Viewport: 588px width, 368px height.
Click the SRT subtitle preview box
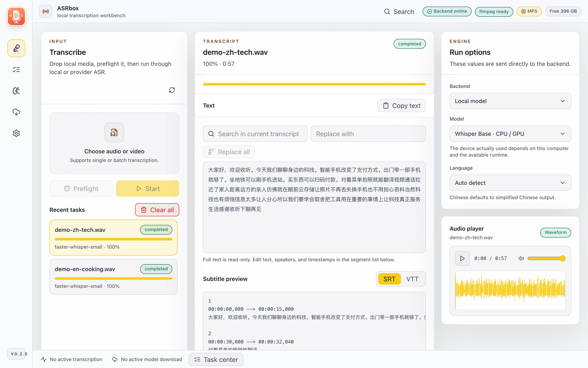click(314, 321)
